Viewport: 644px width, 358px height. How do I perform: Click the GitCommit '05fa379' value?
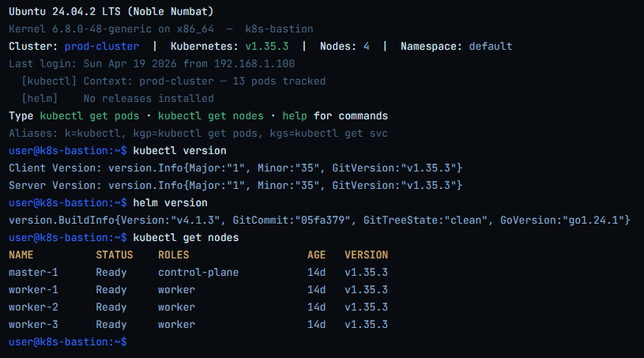tap(322, 220)
